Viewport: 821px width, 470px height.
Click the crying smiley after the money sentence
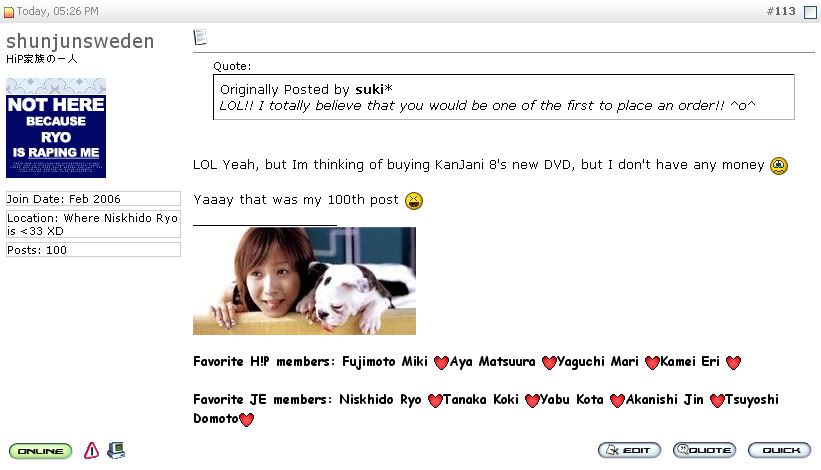[779, 165]
